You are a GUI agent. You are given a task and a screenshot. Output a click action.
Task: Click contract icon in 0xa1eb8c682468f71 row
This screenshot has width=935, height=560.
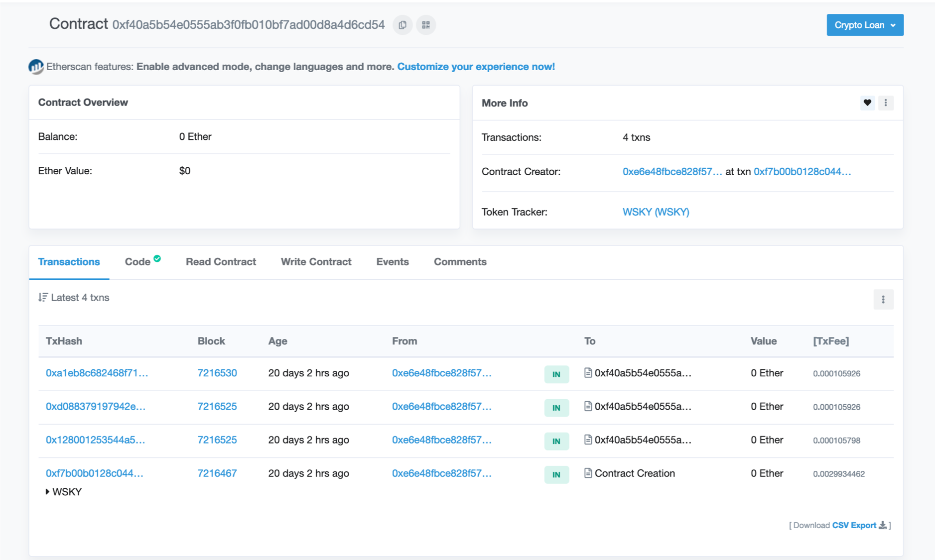tap(588, 373)
